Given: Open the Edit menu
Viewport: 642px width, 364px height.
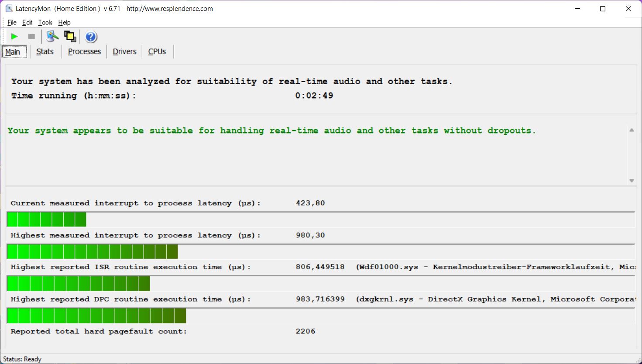Looking at the screenshot, I should point(27,22).
